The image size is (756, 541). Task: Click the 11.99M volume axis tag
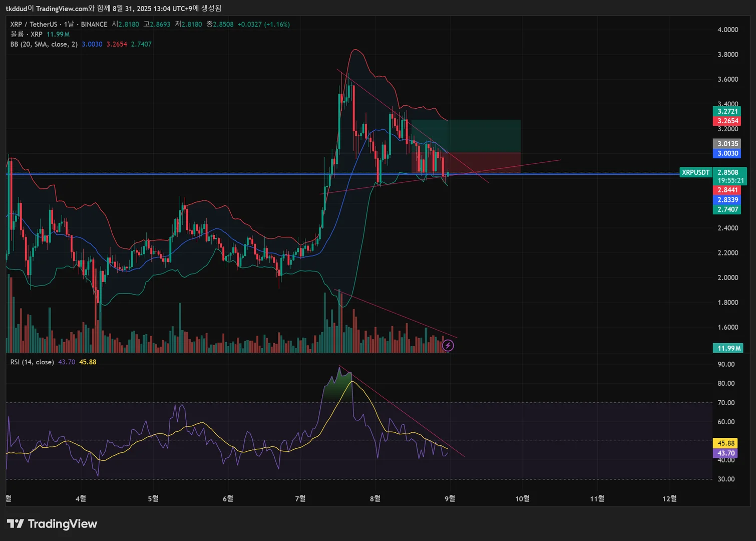pos(728,348)
